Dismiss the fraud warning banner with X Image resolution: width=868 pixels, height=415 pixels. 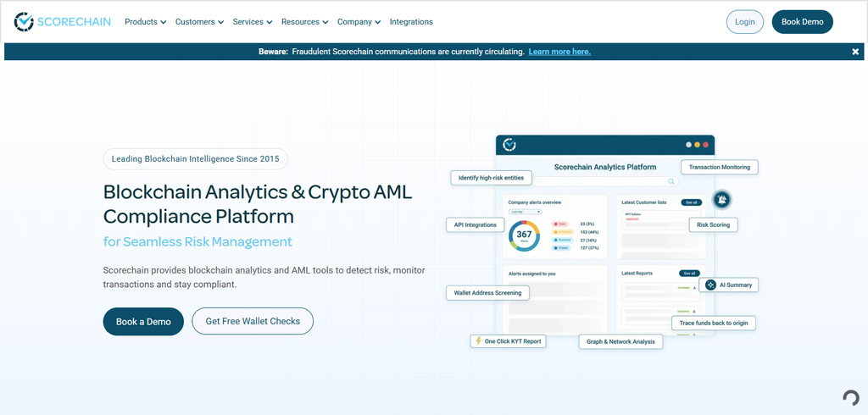855,52
